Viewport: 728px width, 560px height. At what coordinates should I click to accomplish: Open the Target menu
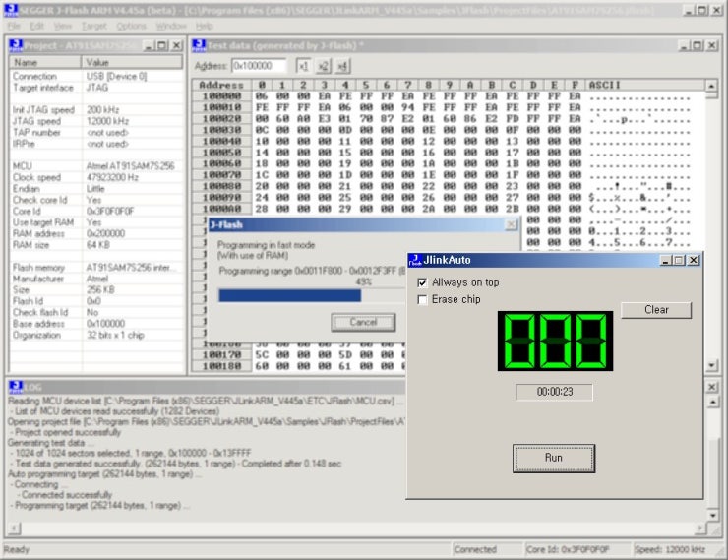tap(94, 26)
